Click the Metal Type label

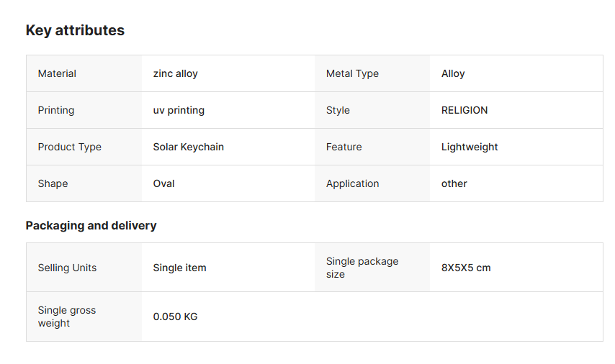point(352,73)
